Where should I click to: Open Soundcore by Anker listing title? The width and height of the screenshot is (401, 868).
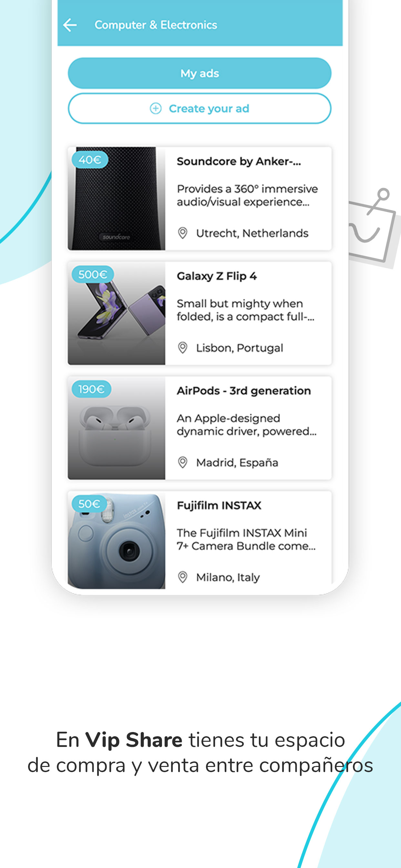pyautogui.click(x=239, y=161)
